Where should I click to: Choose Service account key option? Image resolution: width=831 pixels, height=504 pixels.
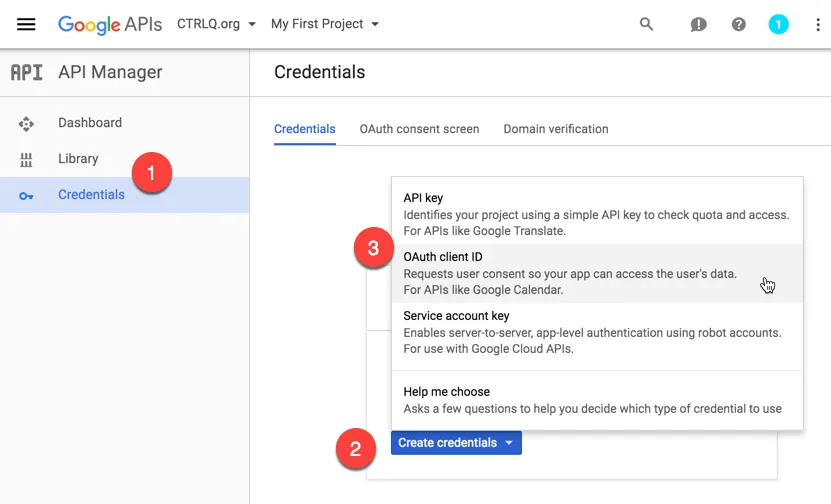click(x=597, y=332)
